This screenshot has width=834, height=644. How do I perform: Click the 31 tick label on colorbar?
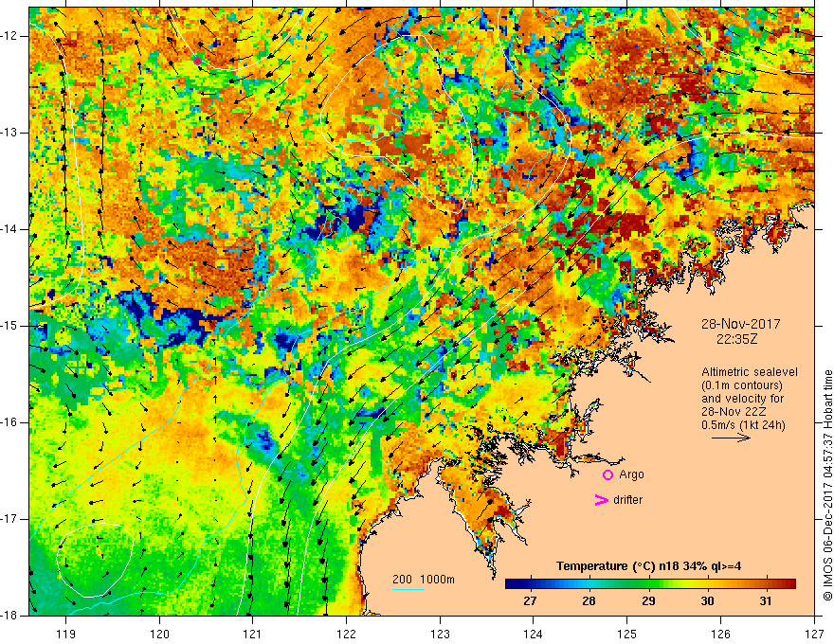[x=766, y=601]
